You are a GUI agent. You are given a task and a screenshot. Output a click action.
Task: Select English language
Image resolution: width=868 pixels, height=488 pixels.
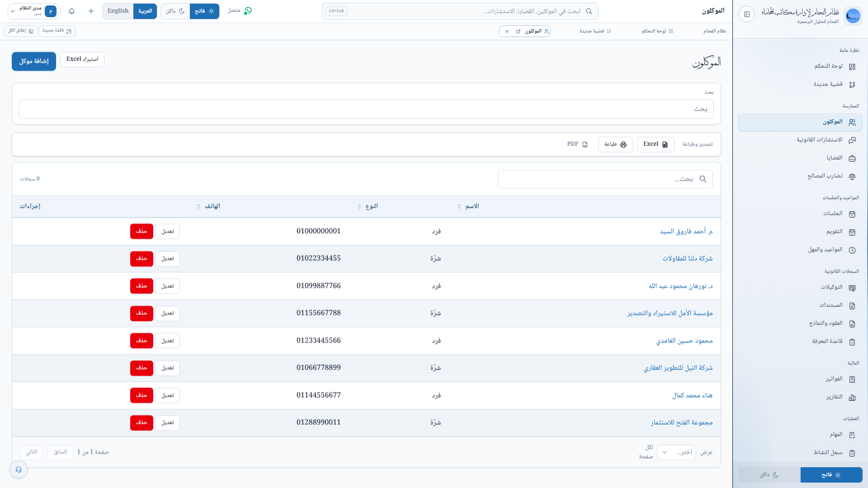[118, 11]
